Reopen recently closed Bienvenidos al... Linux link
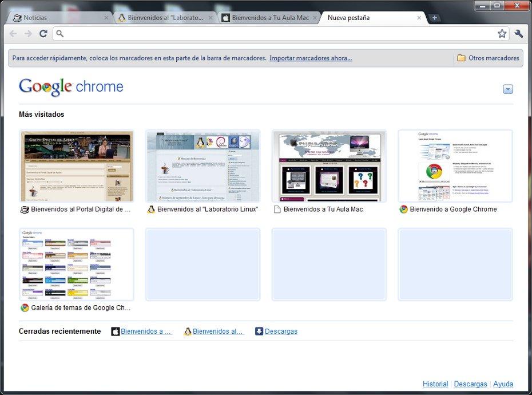 217,331
